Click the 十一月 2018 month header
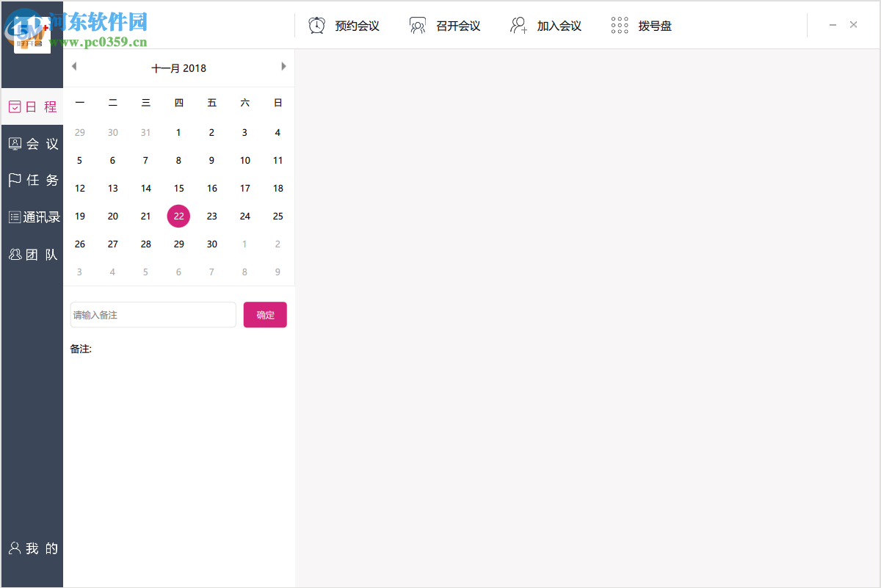This screenshot has width=881, height=588. click(178, 68)
